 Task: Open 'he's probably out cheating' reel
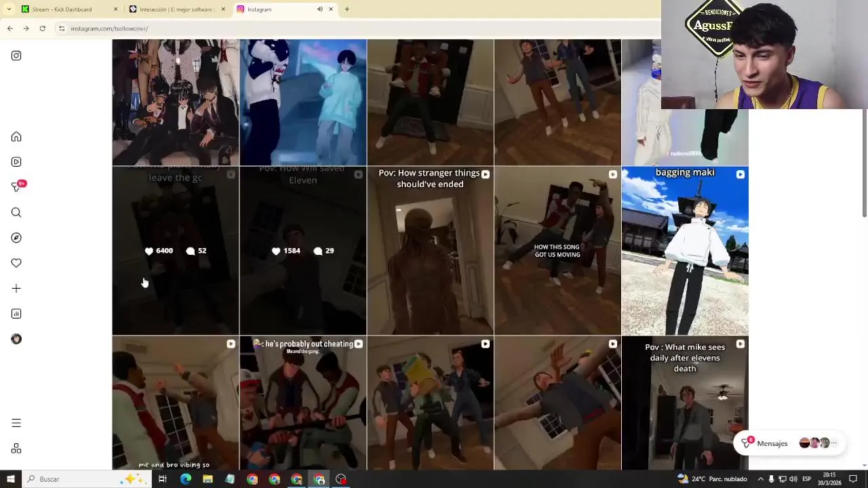click(303, 403)
